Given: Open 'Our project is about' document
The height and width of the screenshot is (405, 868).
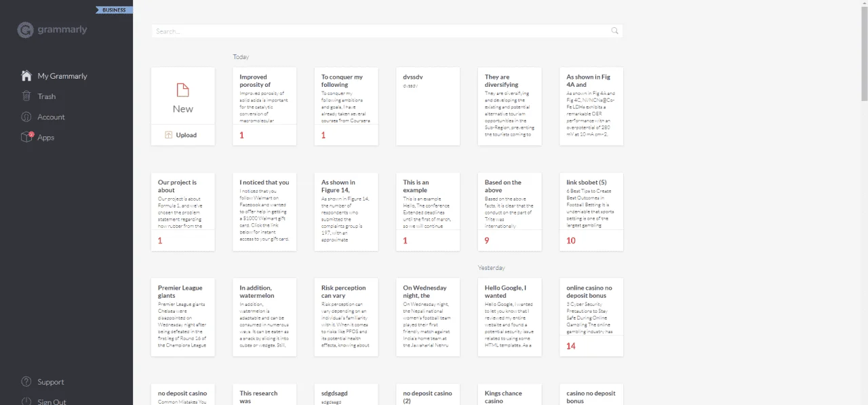Looking at the screenshot, I should point(183,212).
